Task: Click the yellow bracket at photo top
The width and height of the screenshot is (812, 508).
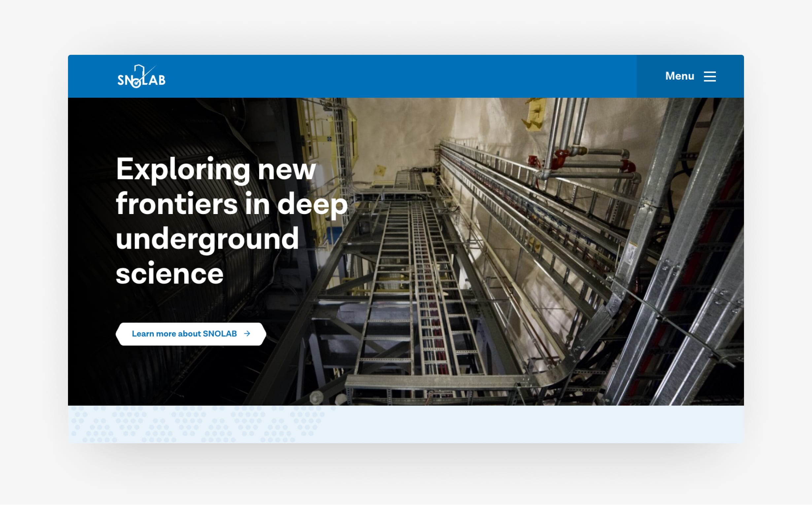Action: (x=535, y=116)
